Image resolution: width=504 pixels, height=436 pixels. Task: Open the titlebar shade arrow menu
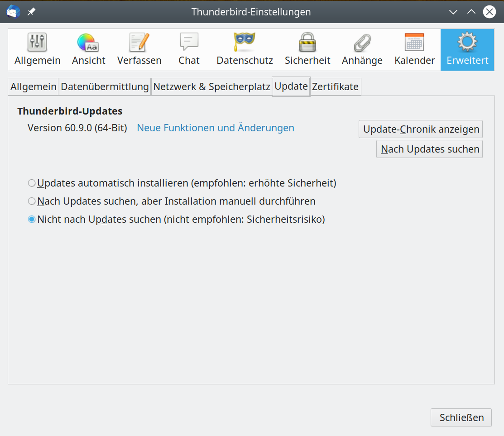coord(453,12)
